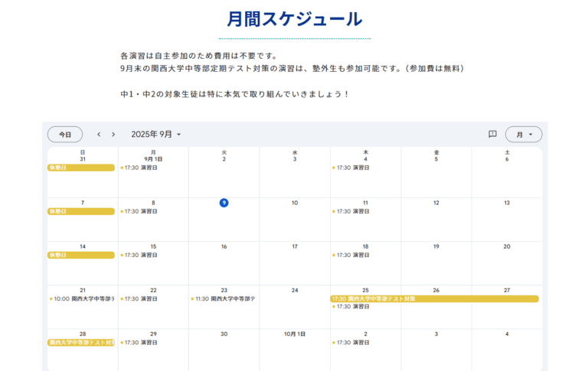The width and height of the screenshot is (588, 371).
Task: Select the 10月 1日 date label
Action: pos(295,334)
